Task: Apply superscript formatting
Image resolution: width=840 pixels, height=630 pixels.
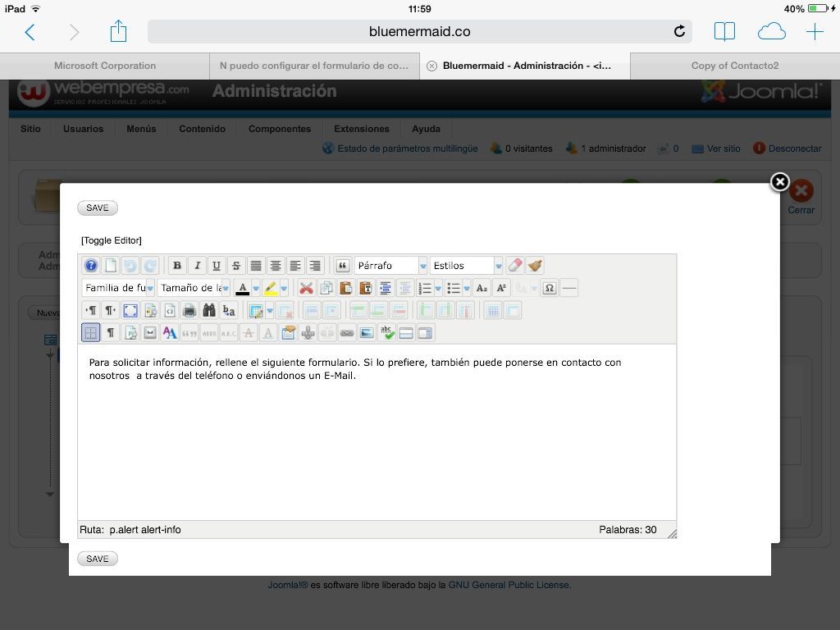Action: pyautogui.click(x=501, y=288)
